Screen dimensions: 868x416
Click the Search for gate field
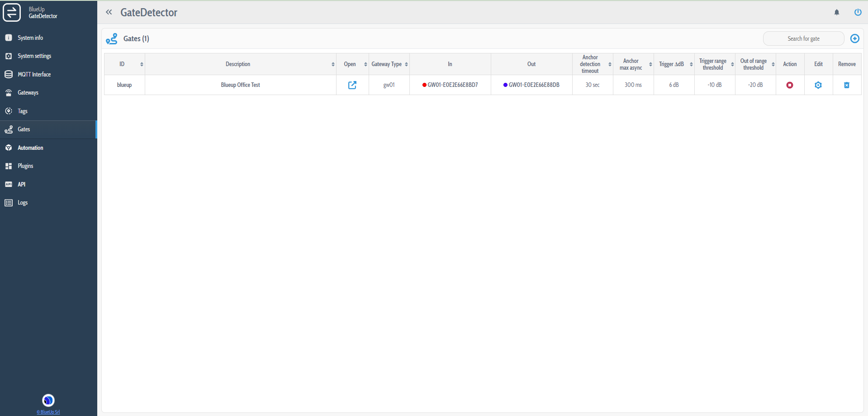[x=803, y=38]
